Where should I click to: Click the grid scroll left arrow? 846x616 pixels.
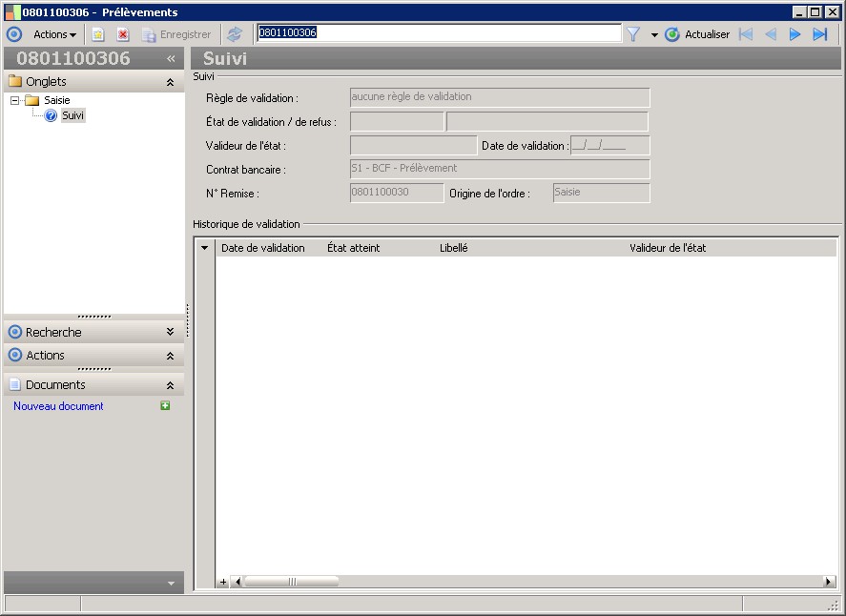[x=237, y=582]
